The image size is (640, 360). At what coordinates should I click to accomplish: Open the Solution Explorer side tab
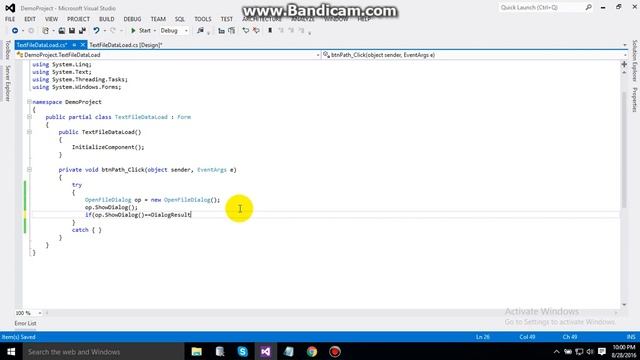[x=635, y=61]
